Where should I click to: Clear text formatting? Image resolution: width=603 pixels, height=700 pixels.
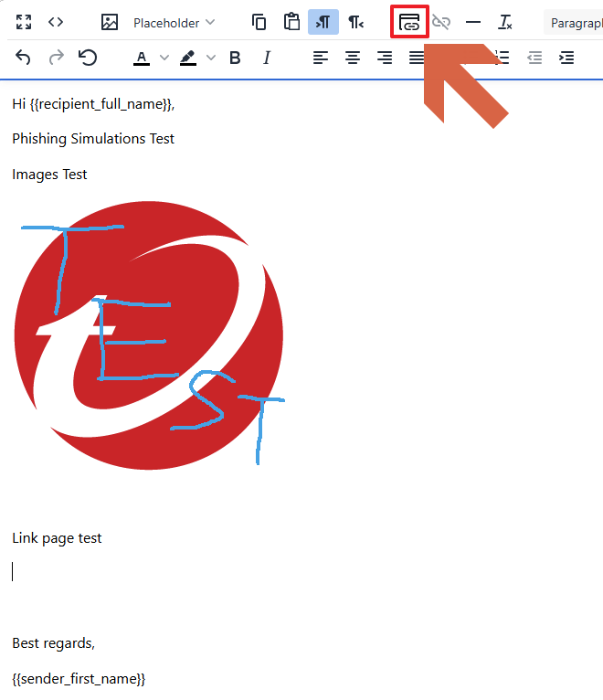505,22
